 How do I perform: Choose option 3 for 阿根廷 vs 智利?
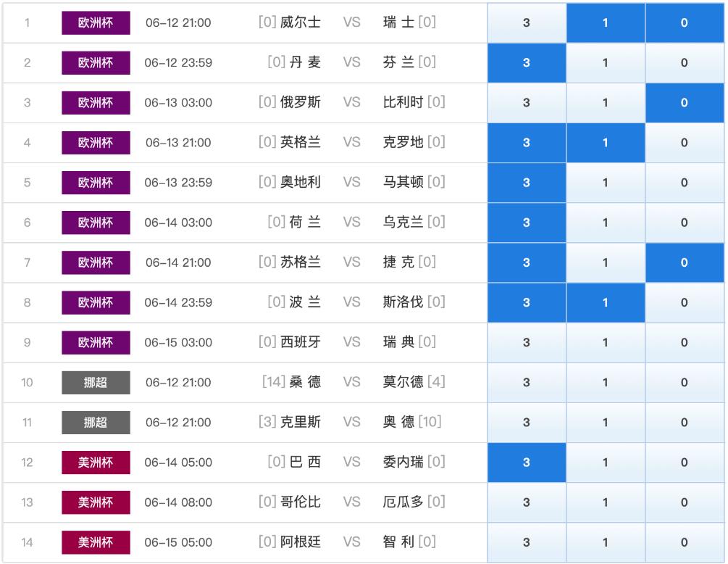coord(526,542)
